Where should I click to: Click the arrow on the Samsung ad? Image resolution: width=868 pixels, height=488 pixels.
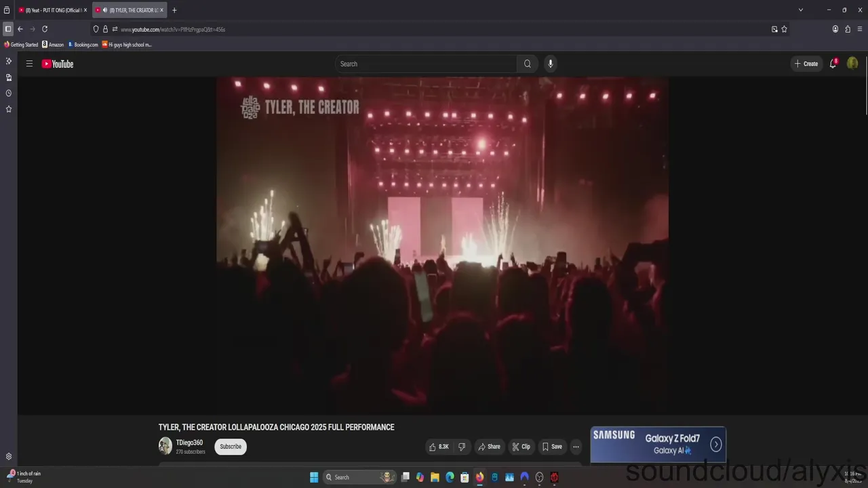[716, 445]
